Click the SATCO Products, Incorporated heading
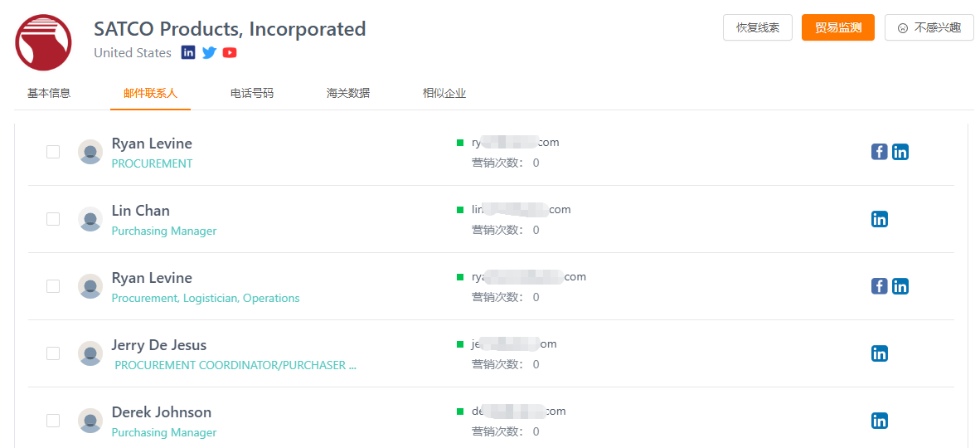Viewport: 980px width, 448px height. tap(230, 29)
